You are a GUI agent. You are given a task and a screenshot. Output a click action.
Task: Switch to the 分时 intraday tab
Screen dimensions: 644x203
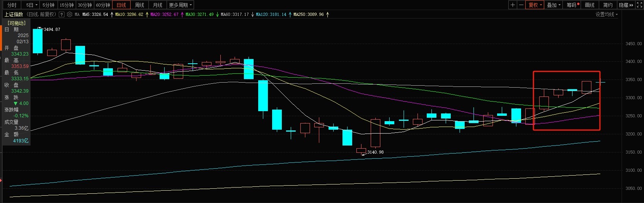tap(12, 5)
